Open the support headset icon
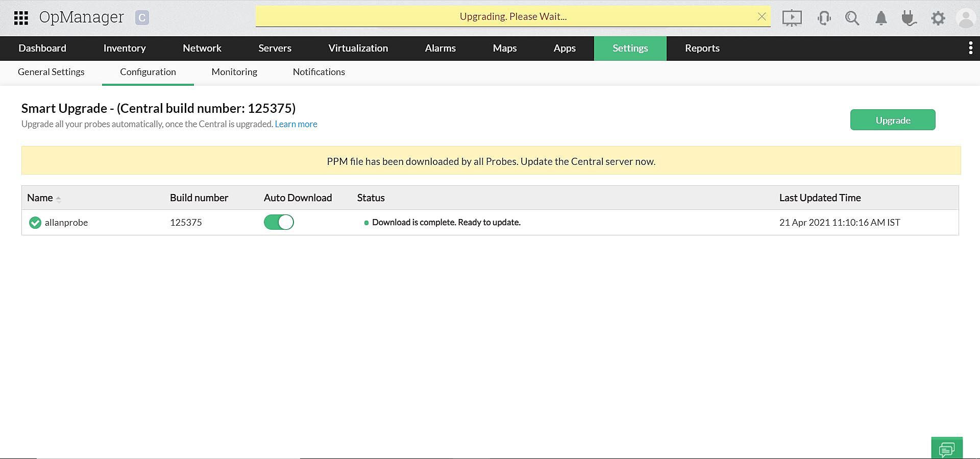Image resolution: width=980 pixels, height=459 pixels. coord(824,18)
